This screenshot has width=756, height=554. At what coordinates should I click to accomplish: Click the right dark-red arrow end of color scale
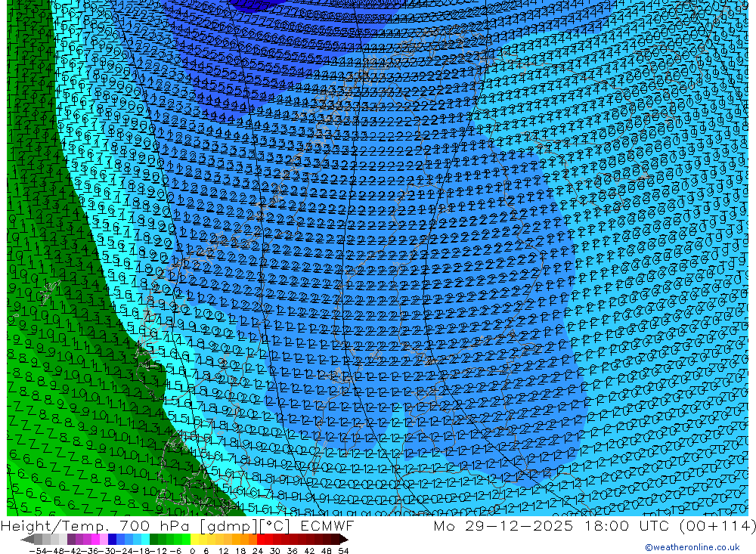[x=343, y=539]
